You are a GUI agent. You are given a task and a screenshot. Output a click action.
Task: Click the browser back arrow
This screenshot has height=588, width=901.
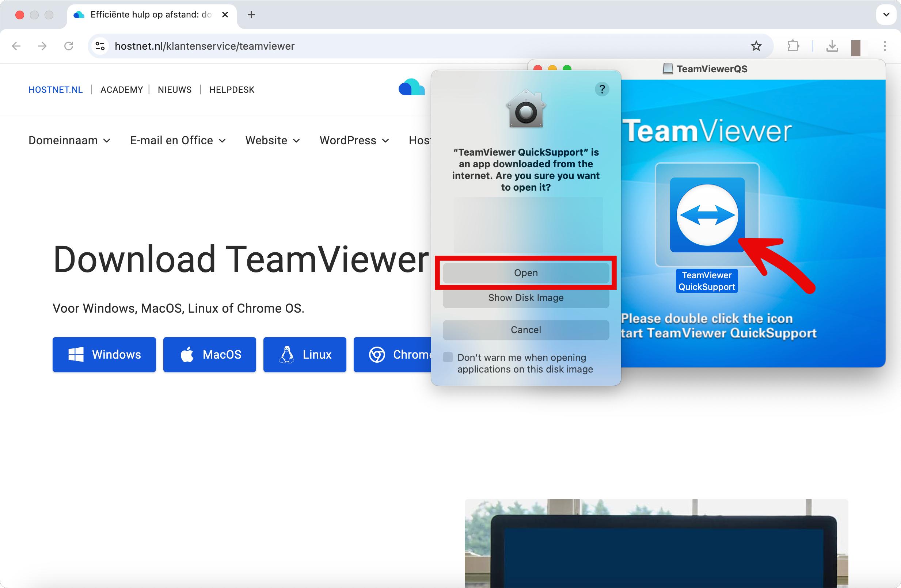pyautogui.click(x=16, y=46)
